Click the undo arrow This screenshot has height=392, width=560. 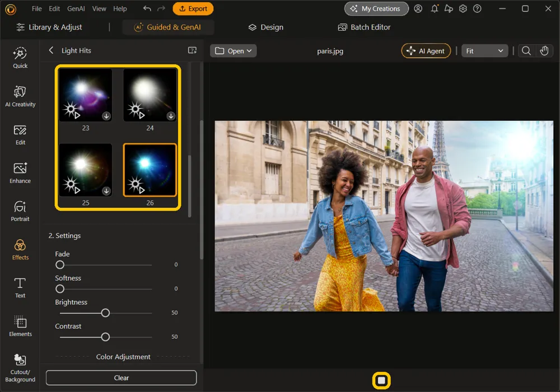click(x=147, y=8)
